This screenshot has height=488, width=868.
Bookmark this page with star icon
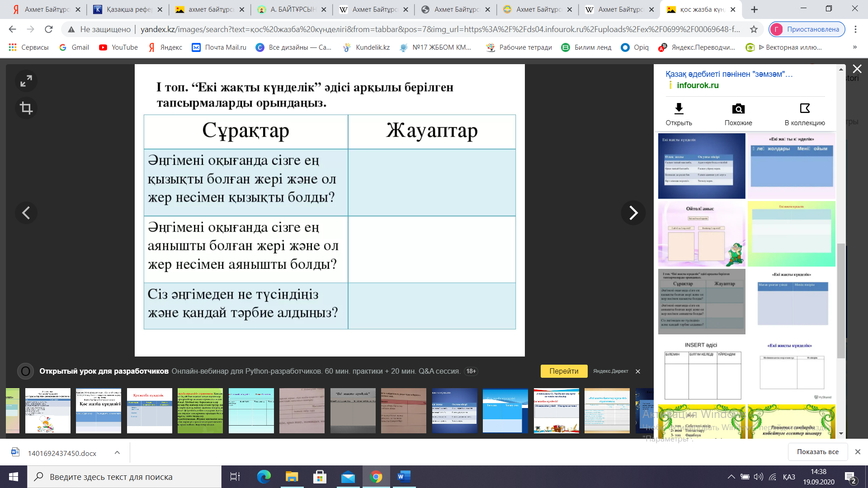[754, 29]
